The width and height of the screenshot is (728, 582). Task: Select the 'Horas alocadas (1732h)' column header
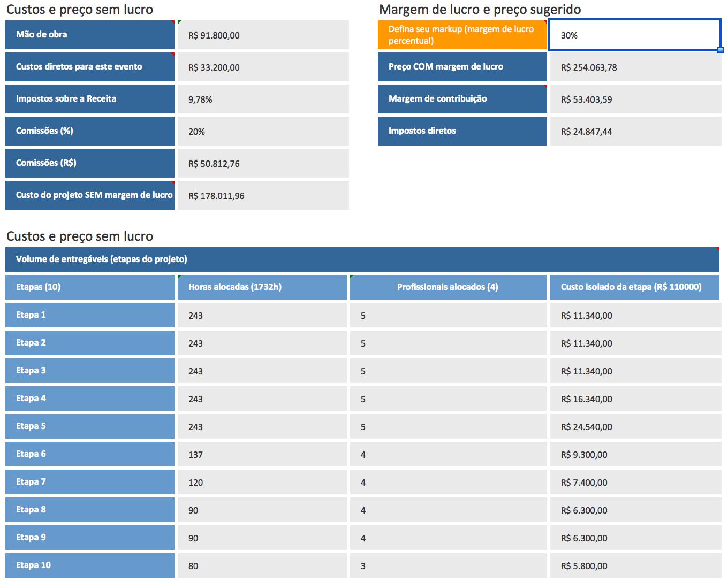[262, 287]
